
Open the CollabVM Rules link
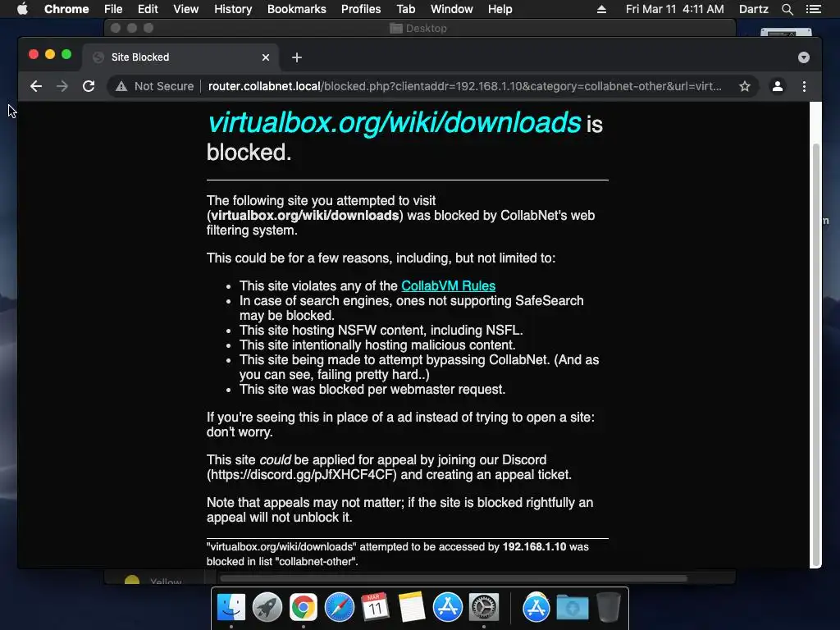tap(448, 286)
